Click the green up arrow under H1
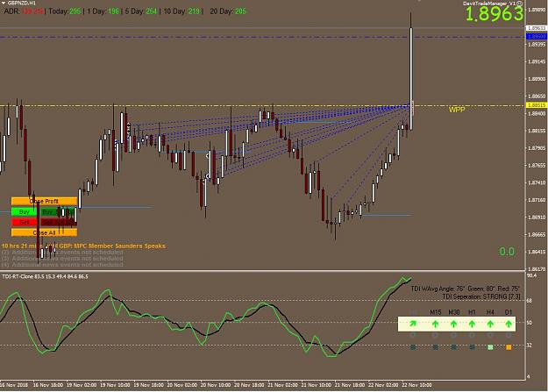 [472, 324]
